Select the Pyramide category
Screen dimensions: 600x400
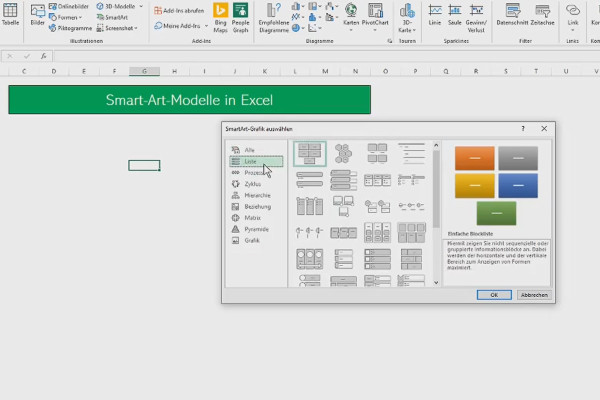click(256, 229)
